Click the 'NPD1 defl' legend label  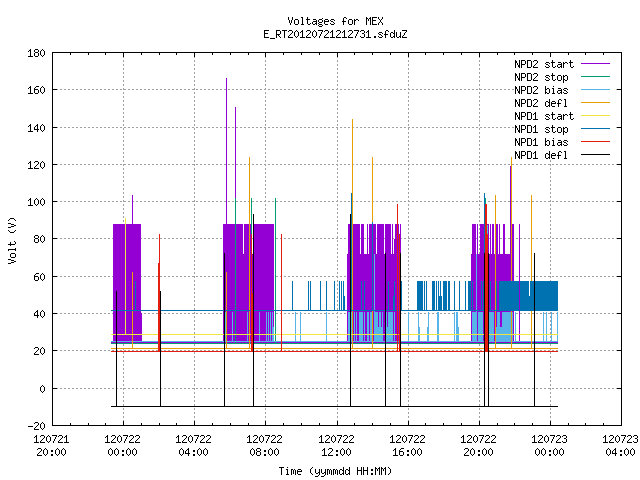tap(541, 155)
